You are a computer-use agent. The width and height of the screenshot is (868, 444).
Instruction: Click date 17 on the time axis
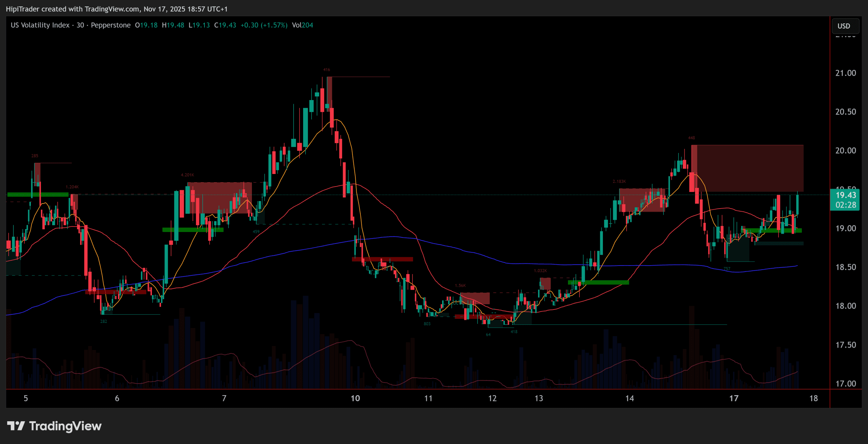(734, 398)
